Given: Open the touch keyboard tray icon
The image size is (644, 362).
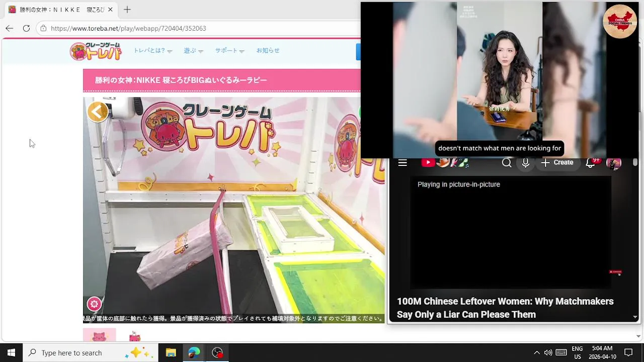Looking at the screenshot, I should 561,352.
